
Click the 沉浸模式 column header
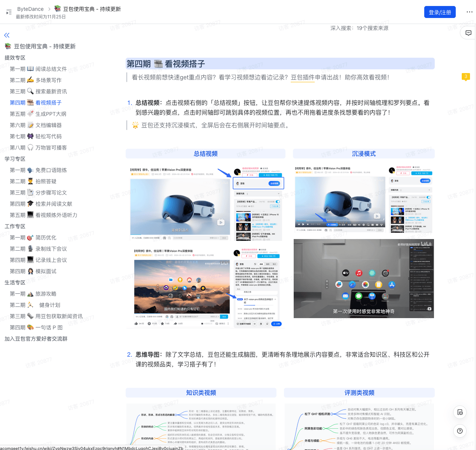coord(364,154)
